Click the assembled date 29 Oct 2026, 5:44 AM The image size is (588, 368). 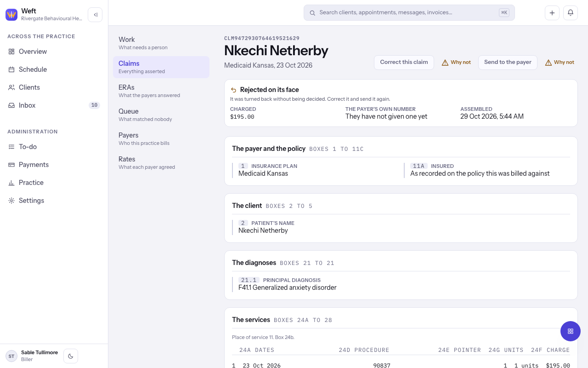[x=492, y=116]
